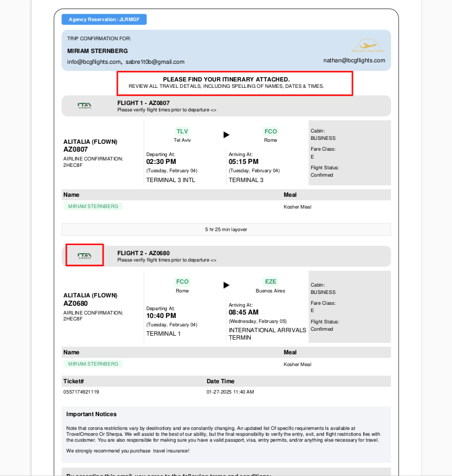Click the Agency Reservation JLRMGF badge
Screen dimensions: 452x476
coord(104,20)
